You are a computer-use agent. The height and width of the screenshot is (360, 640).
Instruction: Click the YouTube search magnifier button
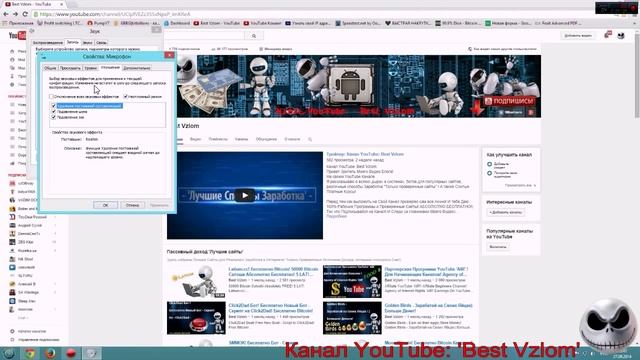click(254, 36)
